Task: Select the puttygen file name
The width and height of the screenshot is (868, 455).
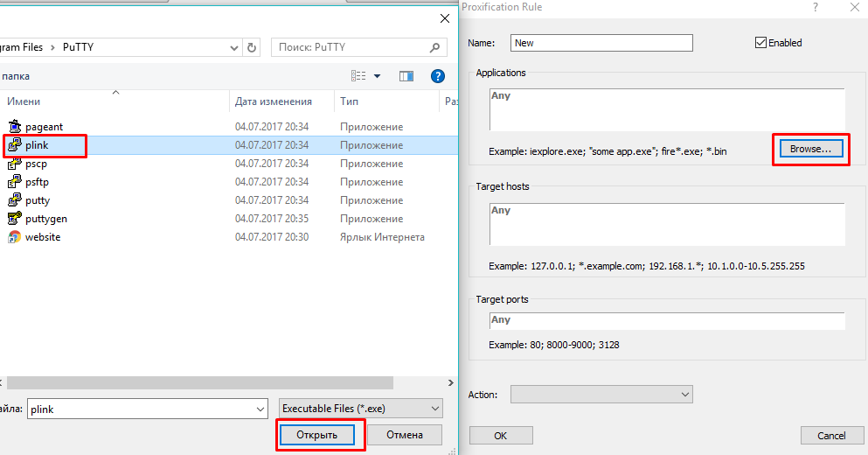Action: coord(46,219)
